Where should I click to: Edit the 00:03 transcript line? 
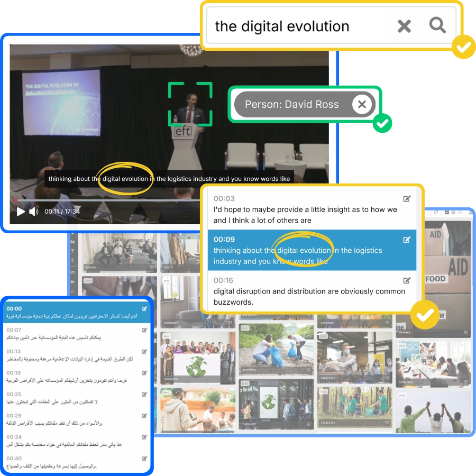pos(407,199)
